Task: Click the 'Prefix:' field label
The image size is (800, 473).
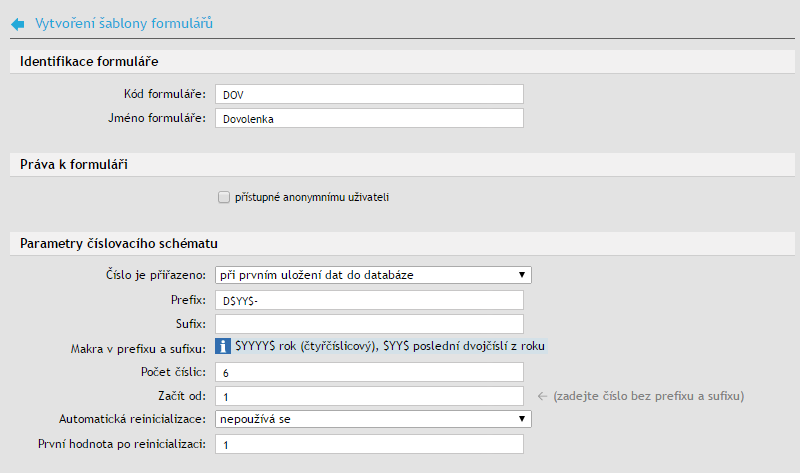Action: 187,299
